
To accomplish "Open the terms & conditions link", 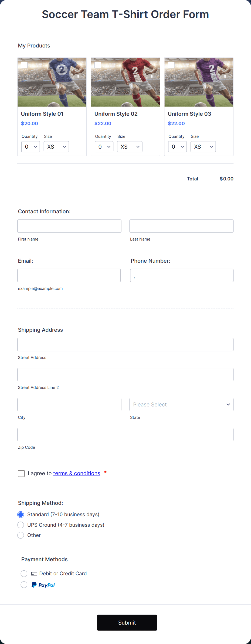I will tap(77, 473).
